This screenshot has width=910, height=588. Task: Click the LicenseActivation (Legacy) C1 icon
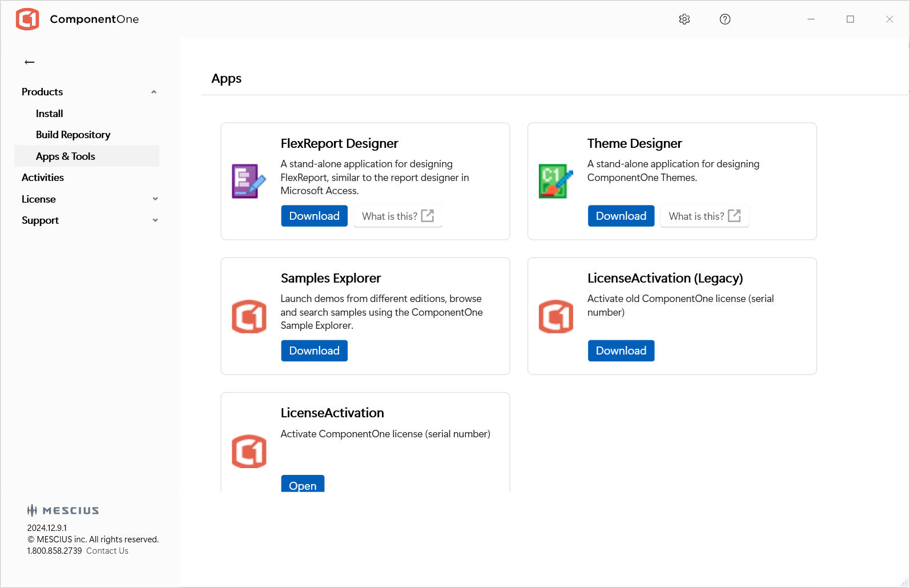[555, 316]
